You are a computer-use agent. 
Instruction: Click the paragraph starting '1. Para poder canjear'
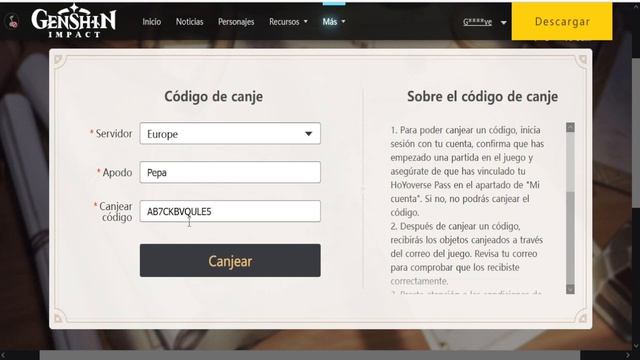tap(467, 171)
